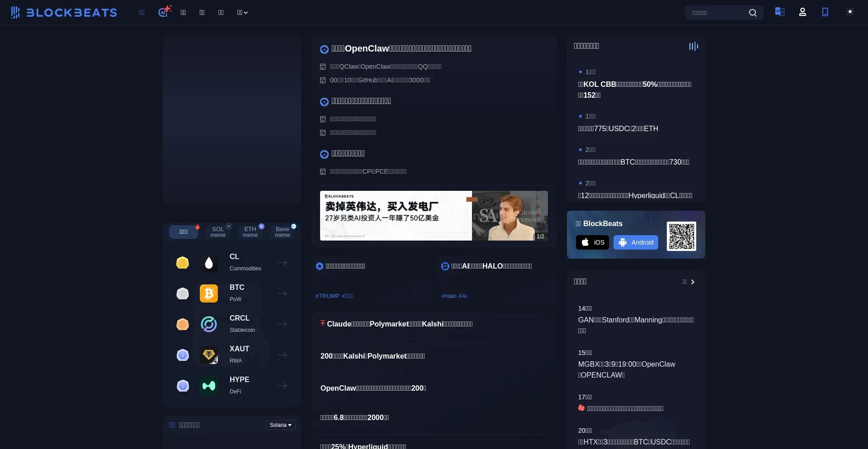Click the BlockBeats logo in header

click(x=64, y=12)
